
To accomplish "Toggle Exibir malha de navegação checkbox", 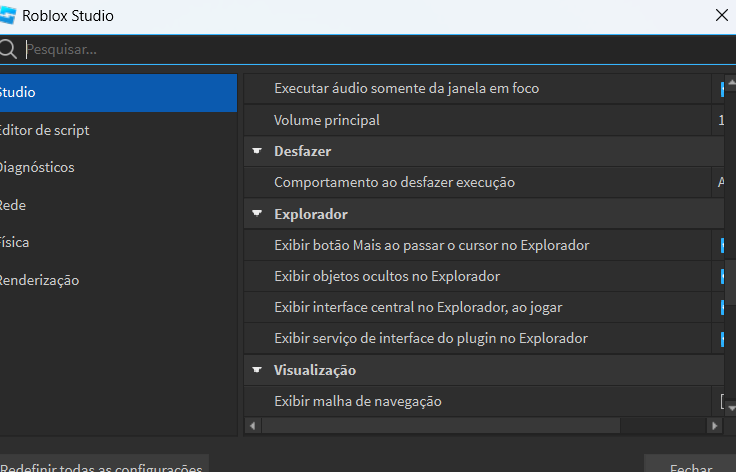I will tap(722, 401).
